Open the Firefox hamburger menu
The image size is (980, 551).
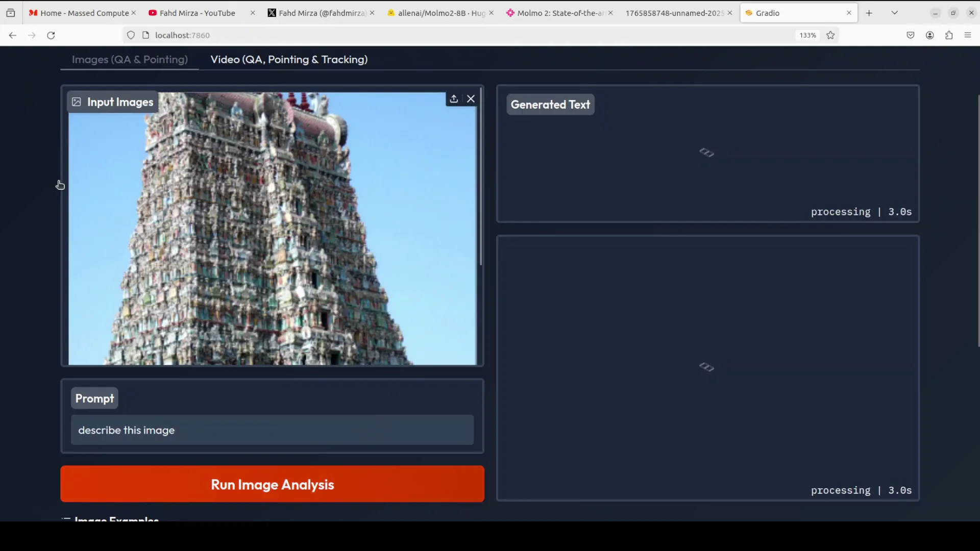click(967, 35)
